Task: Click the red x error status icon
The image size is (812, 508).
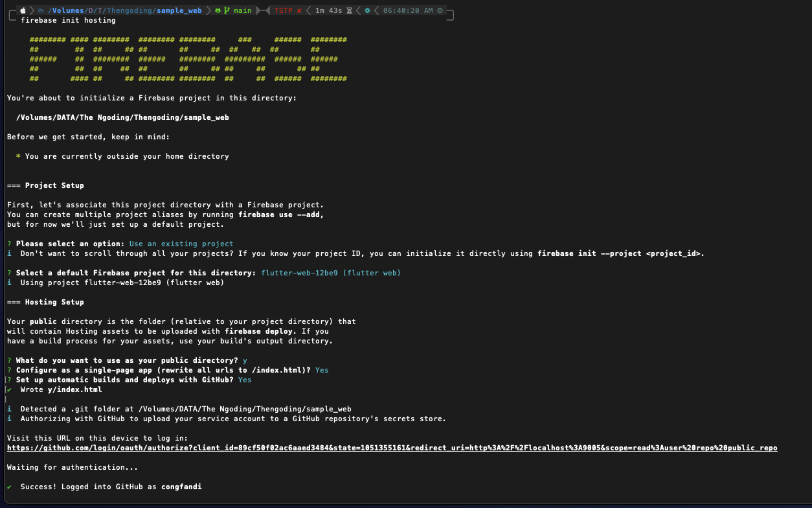Action: point(299,10)
